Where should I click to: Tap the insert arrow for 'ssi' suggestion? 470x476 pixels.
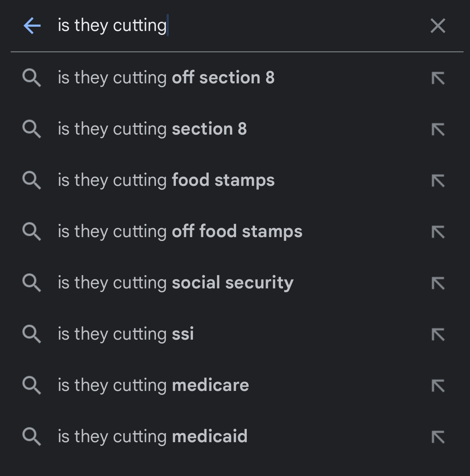(x=438, y=334)
